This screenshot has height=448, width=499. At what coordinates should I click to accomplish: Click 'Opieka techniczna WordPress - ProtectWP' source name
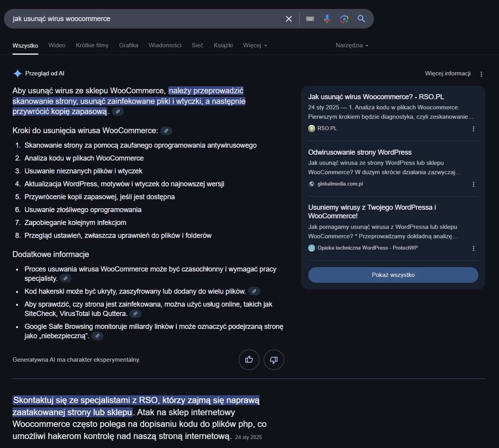(368, 248)
